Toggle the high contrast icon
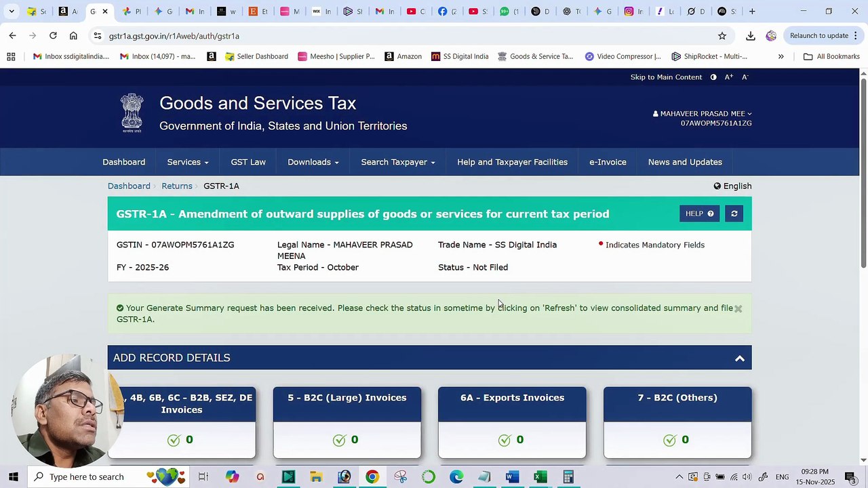This screenshot has width=868, height=488. point(713,77)
